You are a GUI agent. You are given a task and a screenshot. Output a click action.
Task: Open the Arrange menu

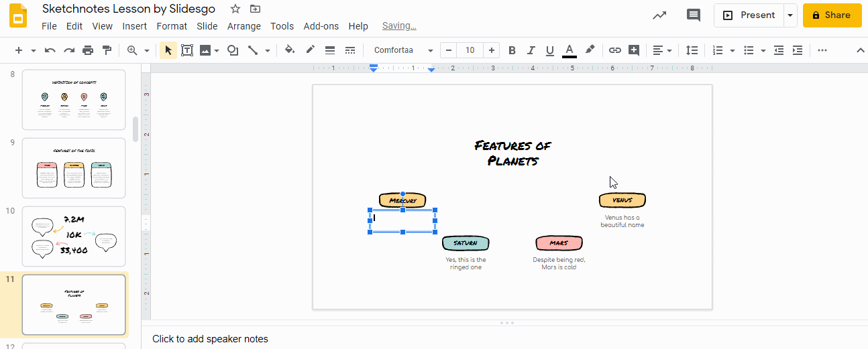[244, 26]
